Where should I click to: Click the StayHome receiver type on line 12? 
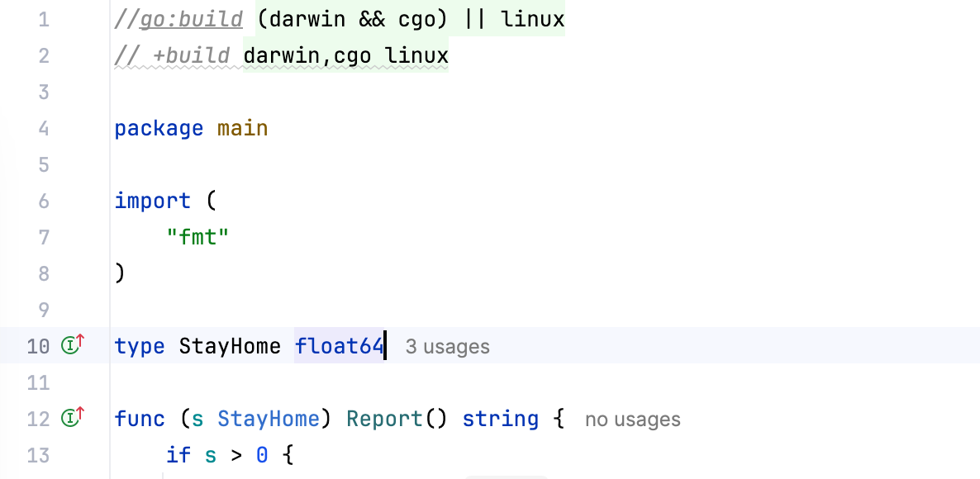(269, 419)
